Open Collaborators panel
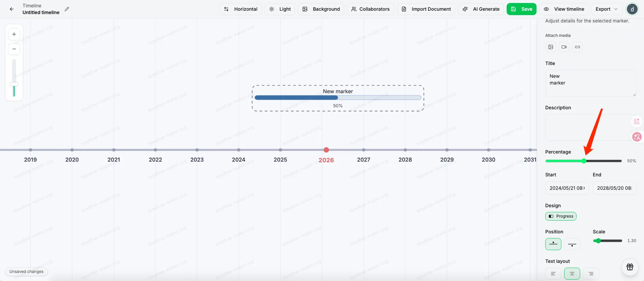This screenshot has height=281, width=644. [x=370, y=9]
